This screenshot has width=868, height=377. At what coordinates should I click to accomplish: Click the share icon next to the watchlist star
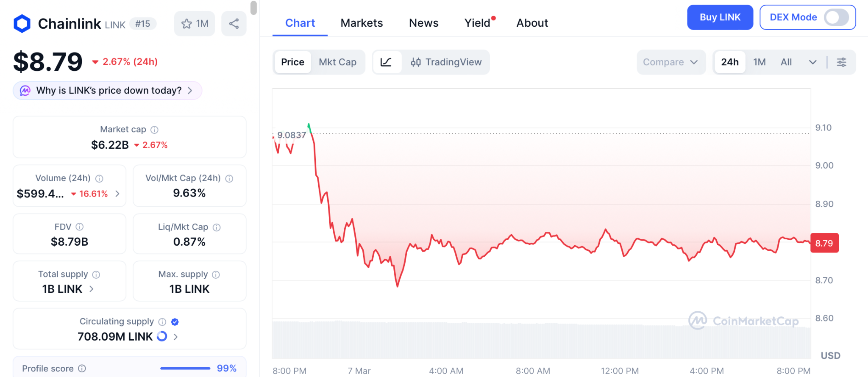[x=234, y=24]
